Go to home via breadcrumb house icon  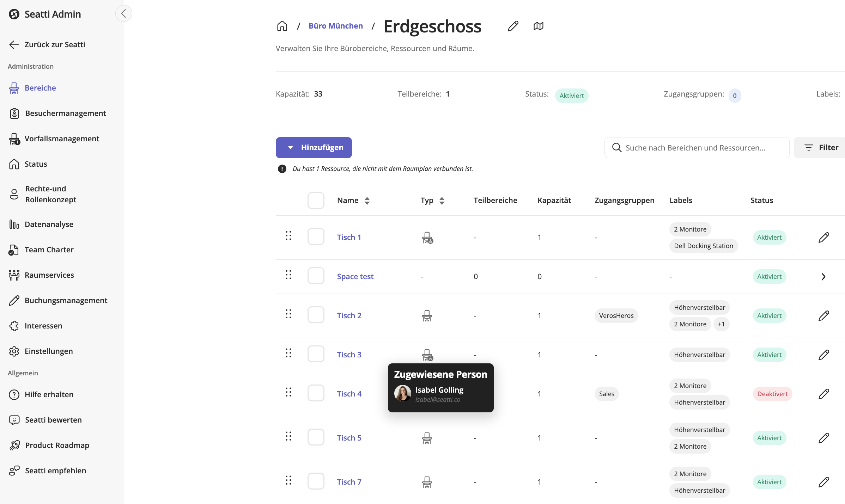point(282,26)
